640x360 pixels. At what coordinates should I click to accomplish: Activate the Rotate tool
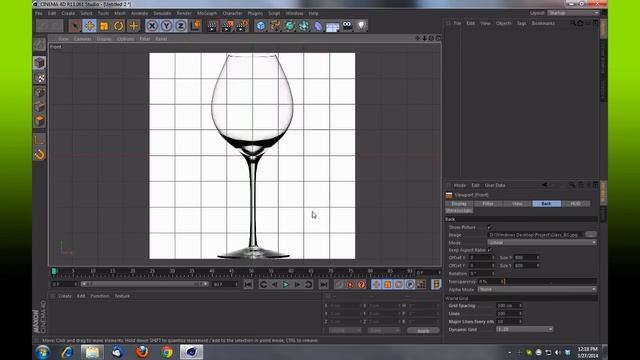tap(118, 26)
